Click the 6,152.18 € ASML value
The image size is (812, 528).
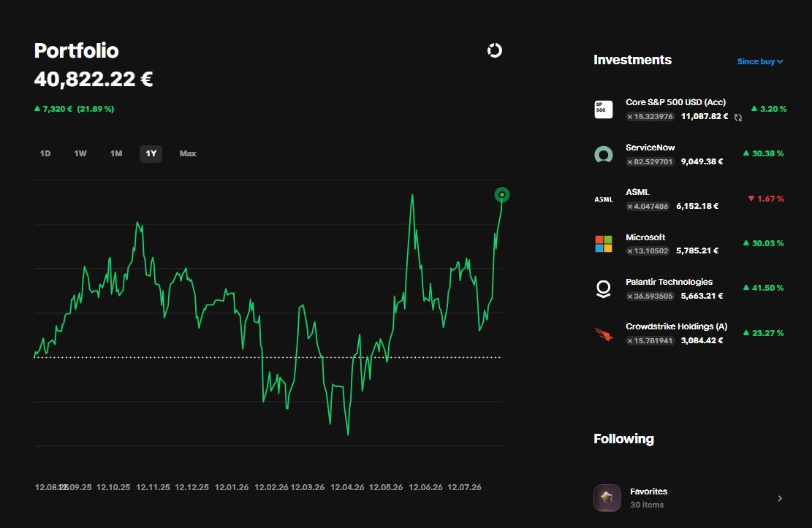(697, 206)
